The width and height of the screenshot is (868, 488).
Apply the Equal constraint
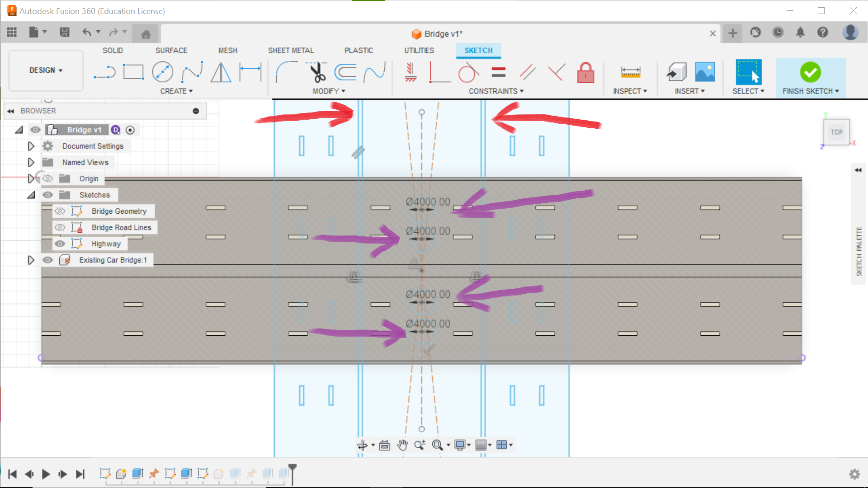[498, 72]
